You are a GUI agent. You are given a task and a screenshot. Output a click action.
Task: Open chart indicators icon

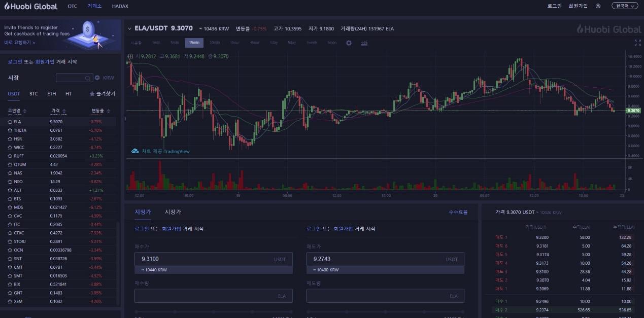pyautogui.click(x=364, y=43)
